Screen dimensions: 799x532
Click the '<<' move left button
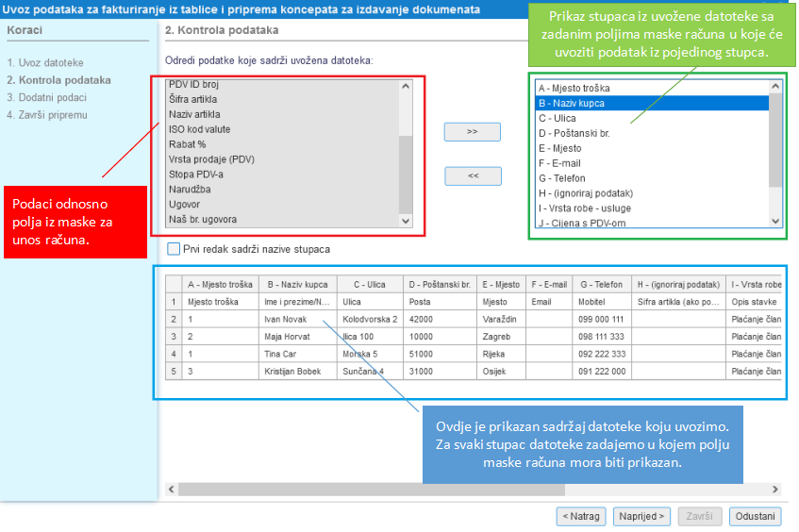473,175
